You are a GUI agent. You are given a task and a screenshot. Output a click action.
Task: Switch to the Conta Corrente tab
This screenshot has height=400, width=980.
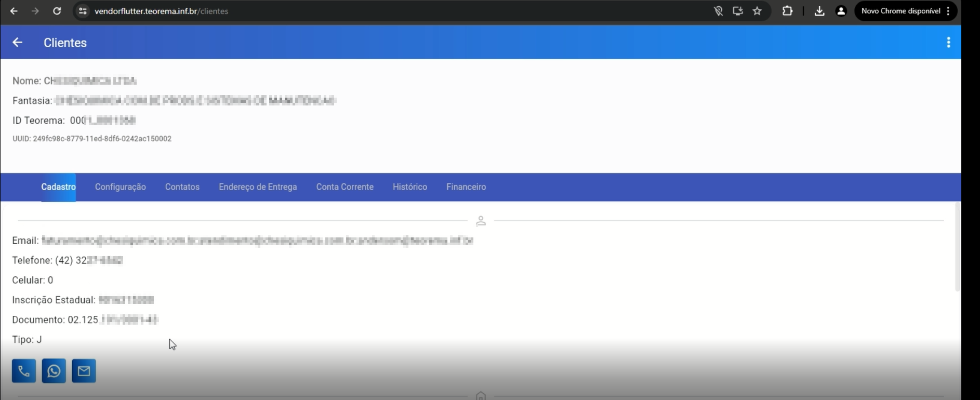[x=345, y=187]
